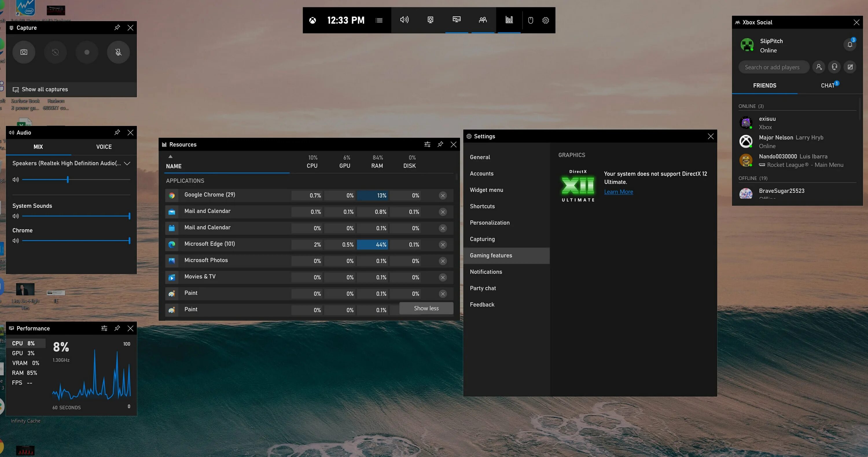Click the Learn More link
Screen dimensions: 868x457
618,192
